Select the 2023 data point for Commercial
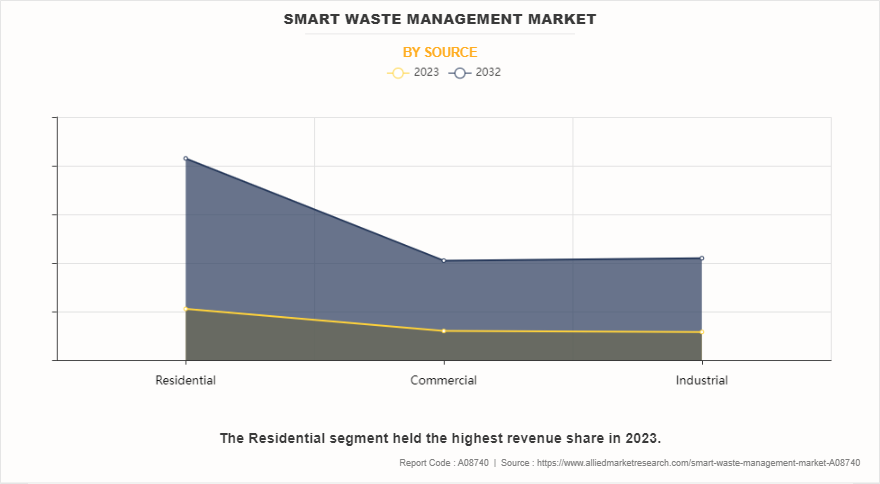Screen dimensions: 880x484 click(x=443, y=331)
